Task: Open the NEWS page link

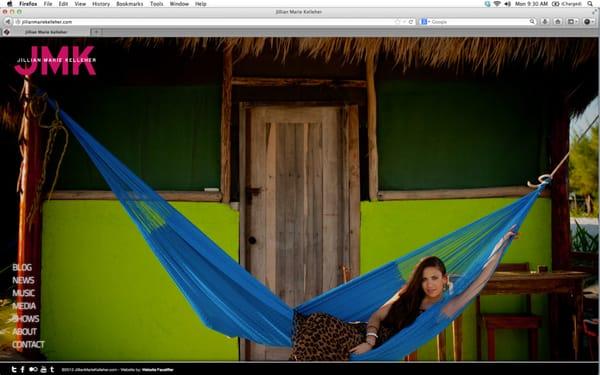Action: pyautogui.click(x=23, y=280)
